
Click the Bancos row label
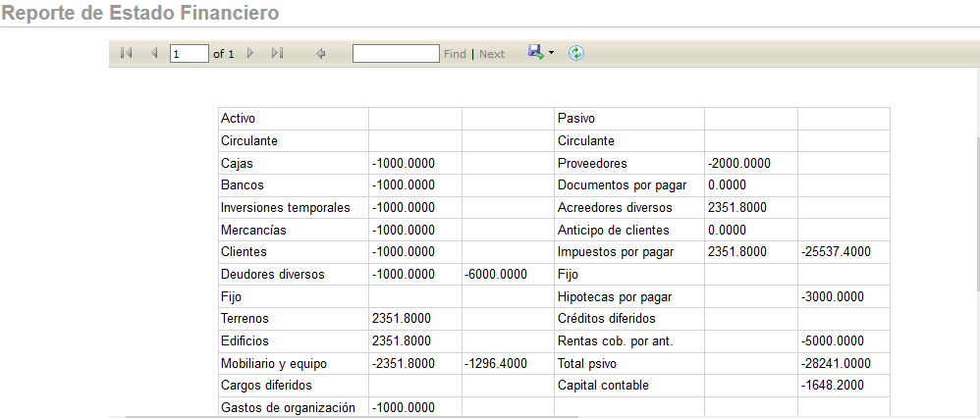tap(243, 185)
